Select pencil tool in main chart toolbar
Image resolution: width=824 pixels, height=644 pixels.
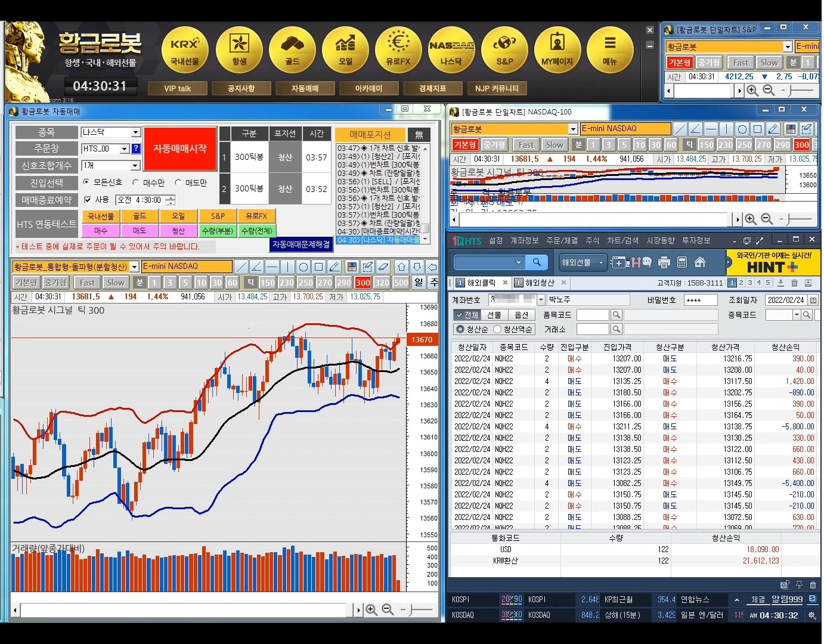(x=334, y=267)
